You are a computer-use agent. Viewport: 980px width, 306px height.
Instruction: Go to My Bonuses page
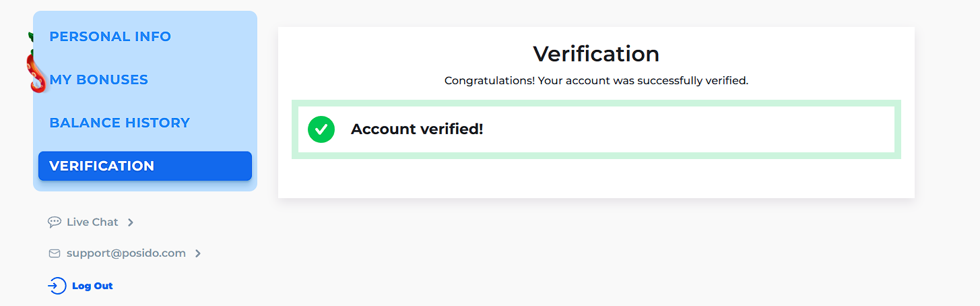pyautogui.click(x=99, y=80)
